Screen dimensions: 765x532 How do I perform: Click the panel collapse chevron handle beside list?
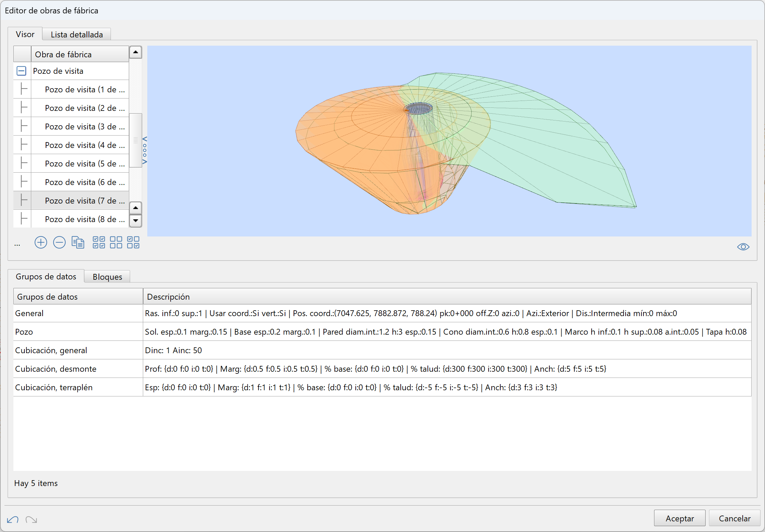point(145,150)
